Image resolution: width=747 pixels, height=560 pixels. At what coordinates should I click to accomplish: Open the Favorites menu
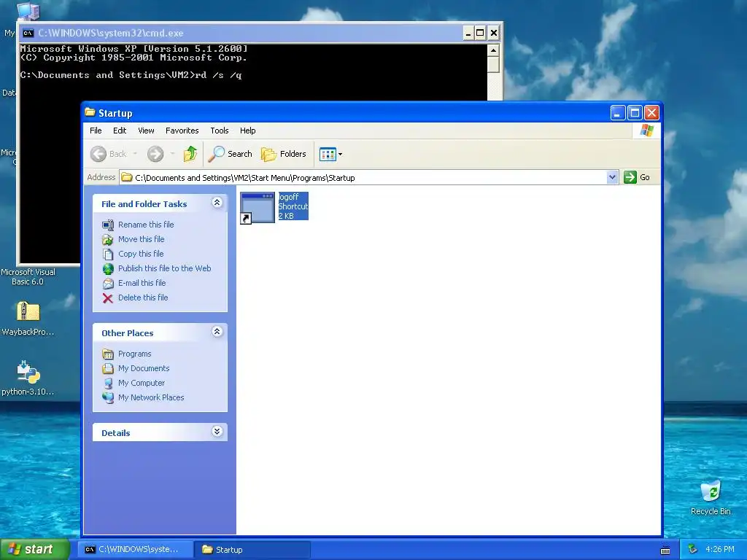pyautogui.click(x=182, y=131)
